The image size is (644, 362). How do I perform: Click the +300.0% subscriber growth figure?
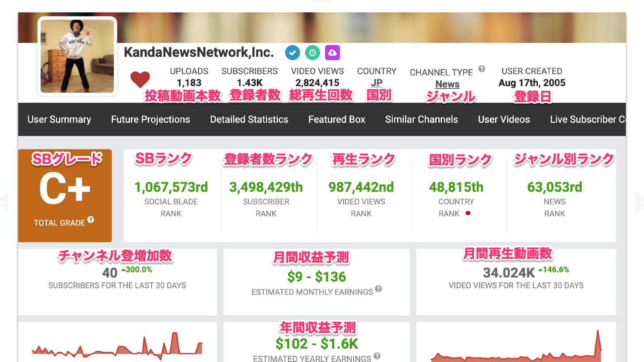137,269
